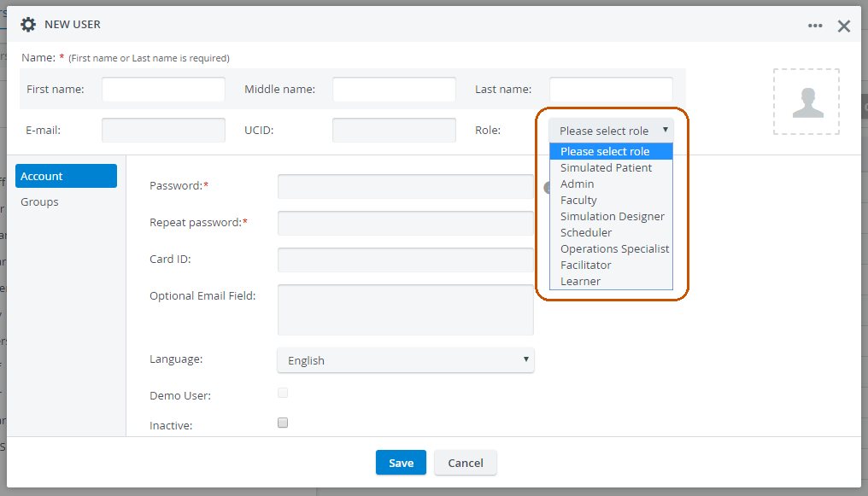Toggle the Demo User checkbox
The height and width of the screenshot is (496, 868).
pyautogui.click(x=283, y=394)
